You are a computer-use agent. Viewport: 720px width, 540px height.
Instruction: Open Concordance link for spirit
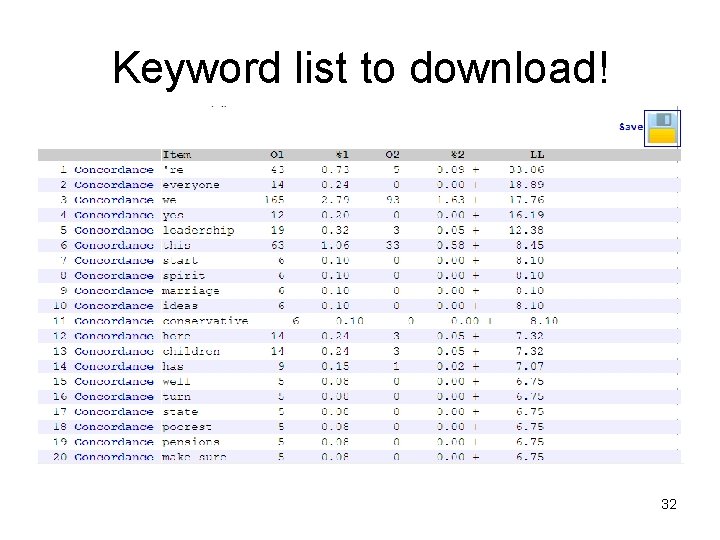point(114,276)
